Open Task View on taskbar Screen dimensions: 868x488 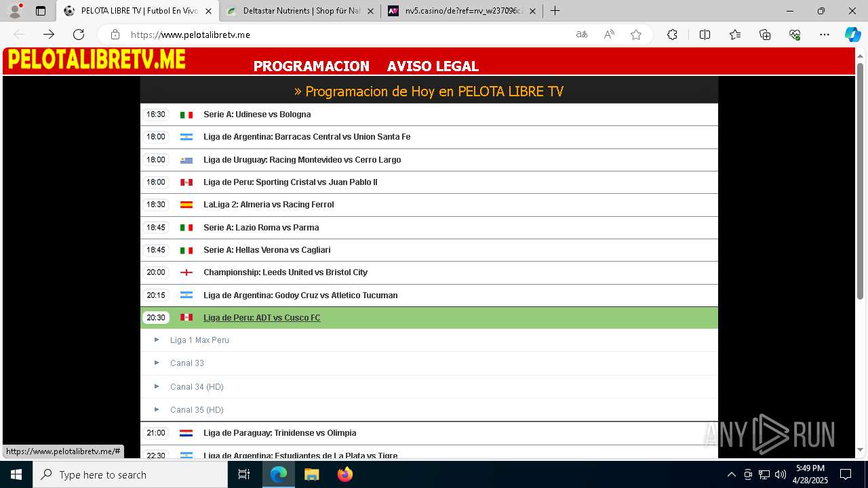pos(244,474)
